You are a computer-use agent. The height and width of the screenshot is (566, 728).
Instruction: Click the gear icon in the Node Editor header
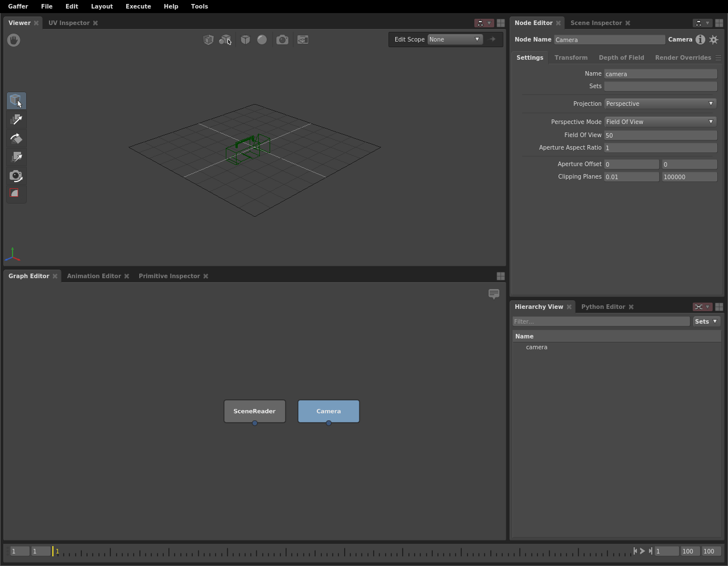point(714,39)
